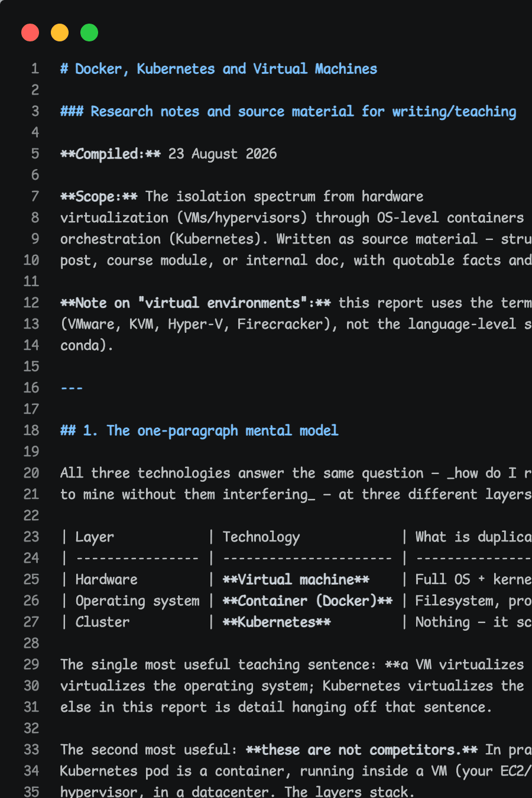Click the horizontal rule '---' on line 16
The width and height of the screenshot is (532, 798).
click(x=72, y=388)
